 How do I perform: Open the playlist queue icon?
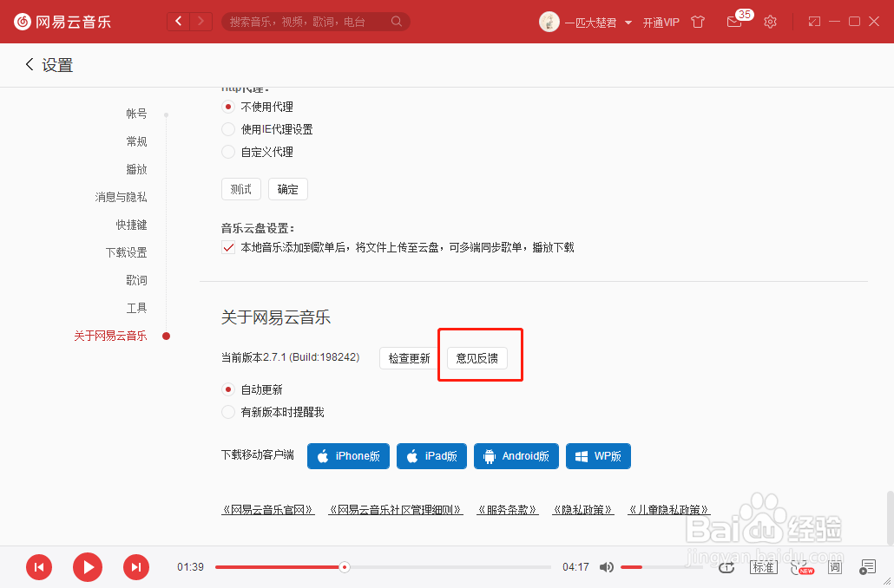tap(867, 567)
